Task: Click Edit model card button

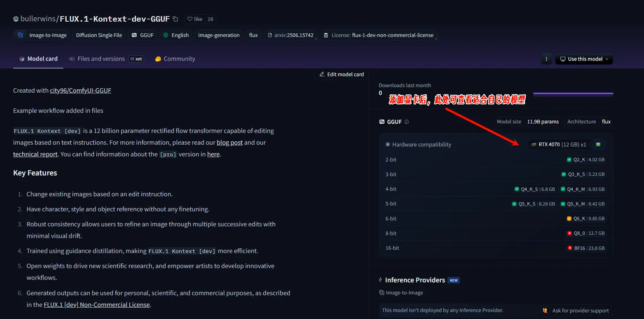Action: click(342, 74)
